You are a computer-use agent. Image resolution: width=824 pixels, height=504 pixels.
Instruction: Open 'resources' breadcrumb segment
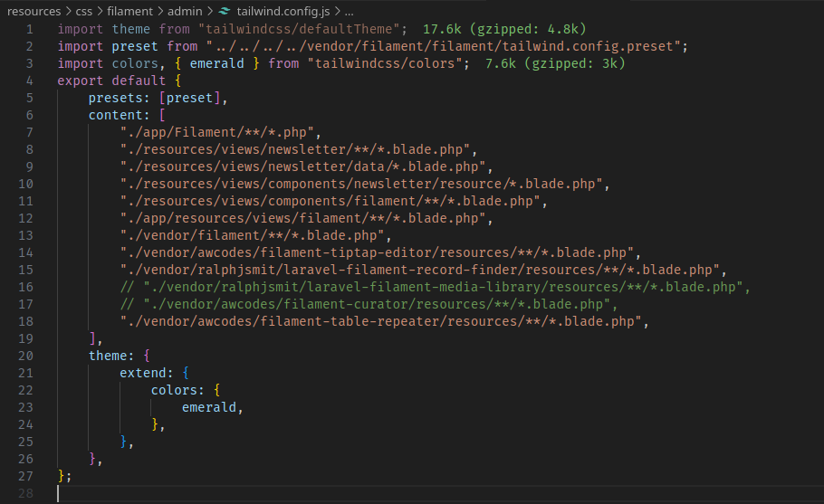pos(34,11)
